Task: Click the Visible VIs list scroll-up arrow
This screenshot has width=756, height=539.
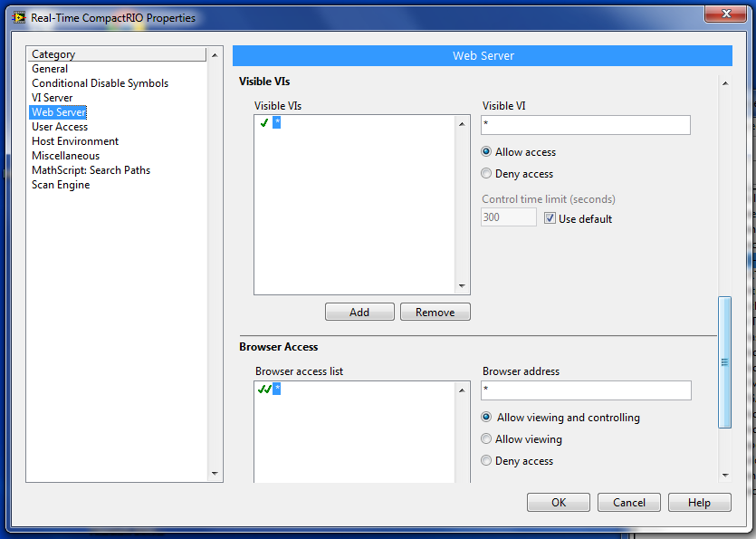Action: coord(462,124)
